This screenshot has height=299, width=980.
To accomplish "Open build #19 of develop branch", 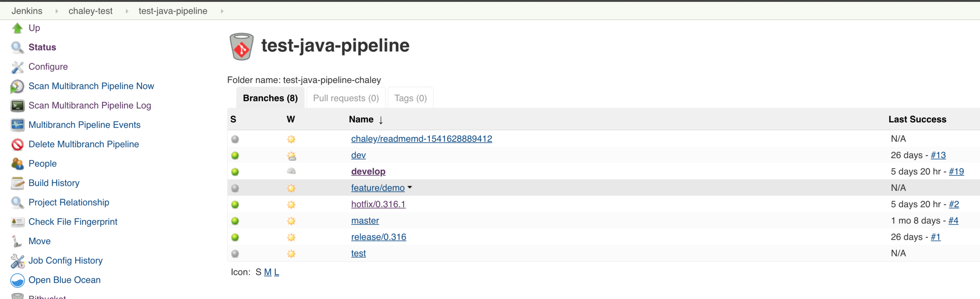I will tap(956, 172).
